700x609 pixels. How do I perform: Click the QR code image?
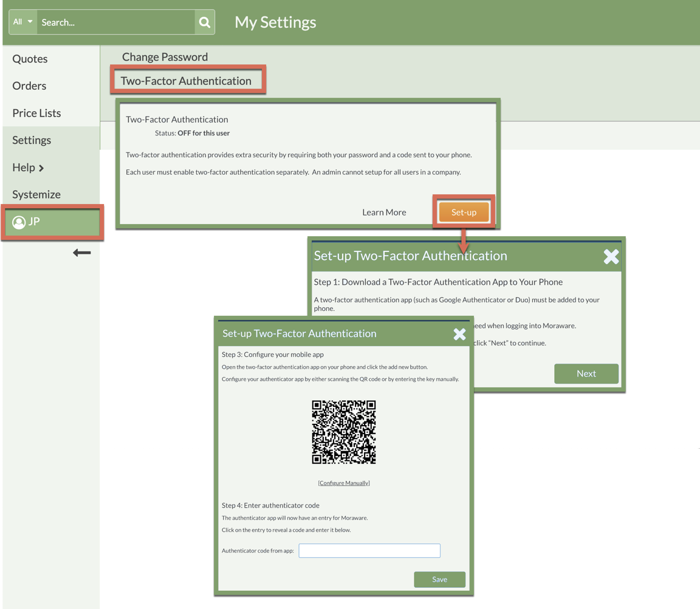coord(344,432)
